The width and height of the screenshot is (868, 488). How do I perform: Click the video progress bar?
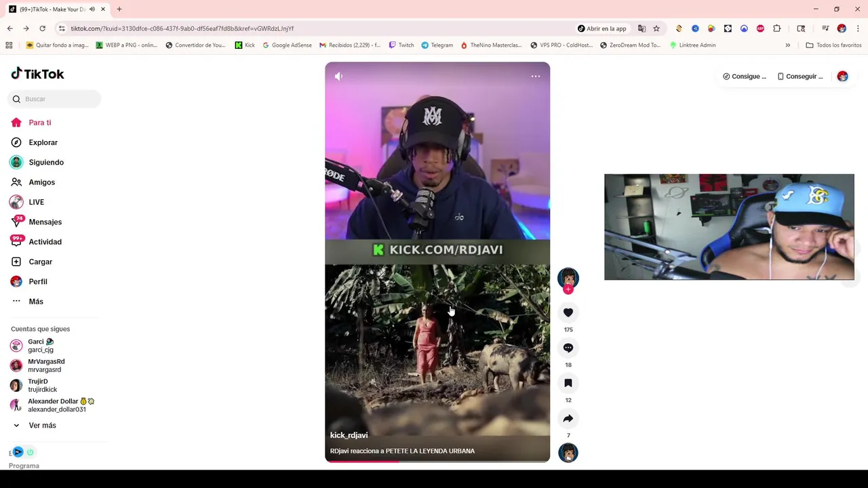point(437,461)
